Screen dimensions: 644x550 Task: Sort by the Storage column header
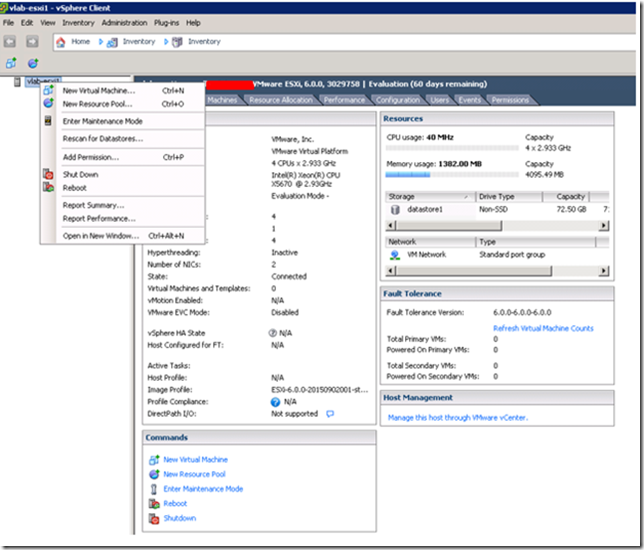click(430, 197)
